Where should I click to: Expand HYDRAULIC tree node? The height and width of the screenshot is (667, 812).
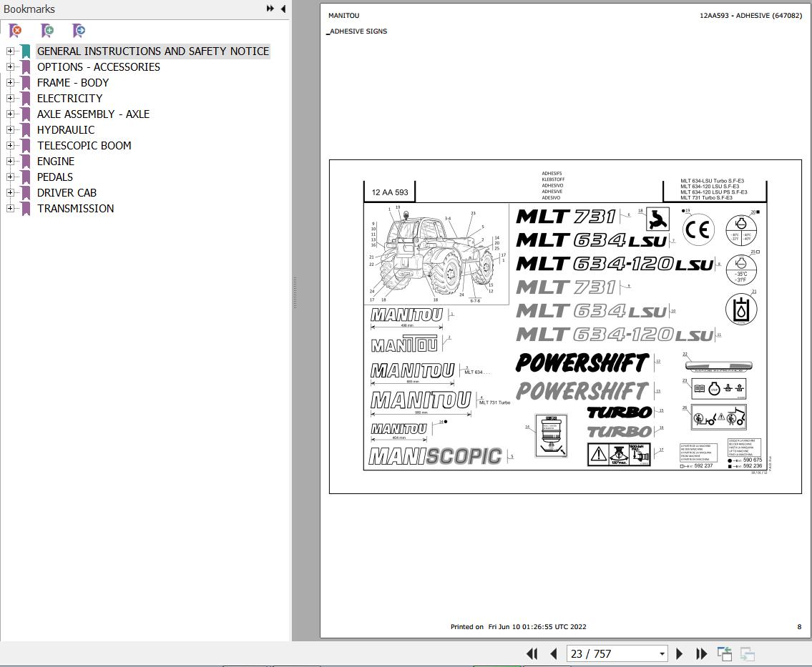(x=10, y=130)
